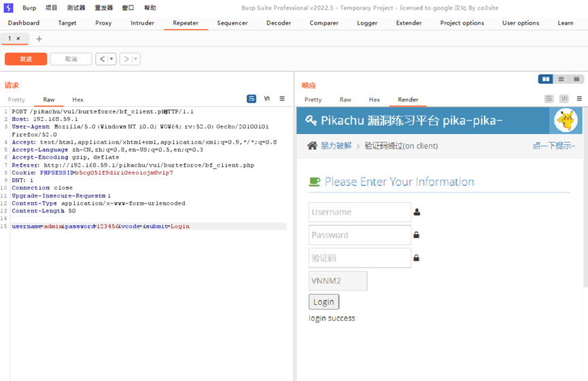Screen dimensions: 588x381
Task: Click the Pikachu avatar image
Action: (x=566, y=120)
